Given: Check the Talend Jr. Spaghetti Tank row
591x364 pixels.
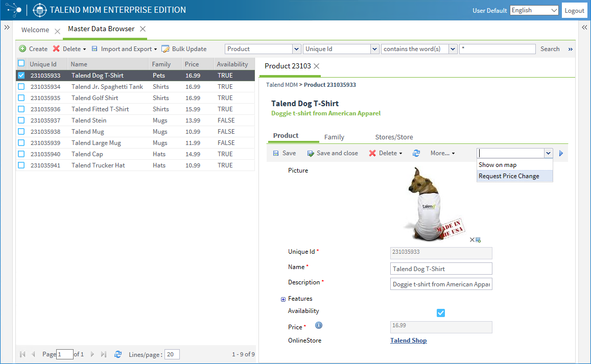Looking at the screenshot, I should pyautogui.click(x=21, y=87).
